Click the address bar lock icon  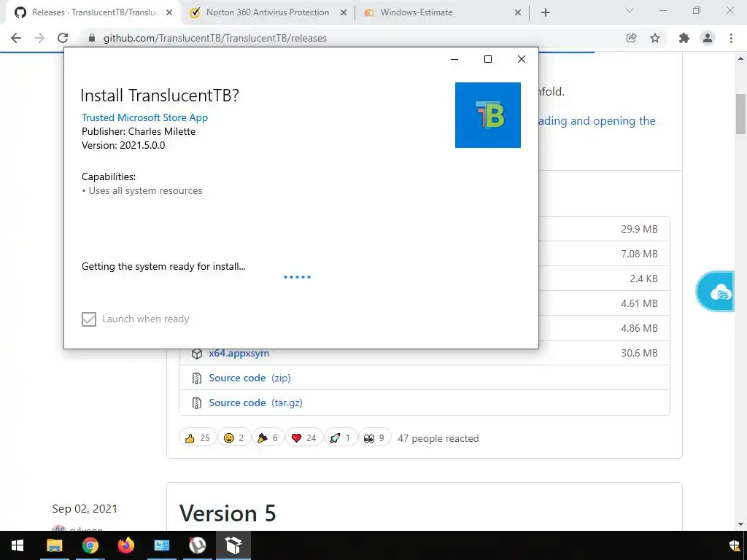tap(92, 38)
